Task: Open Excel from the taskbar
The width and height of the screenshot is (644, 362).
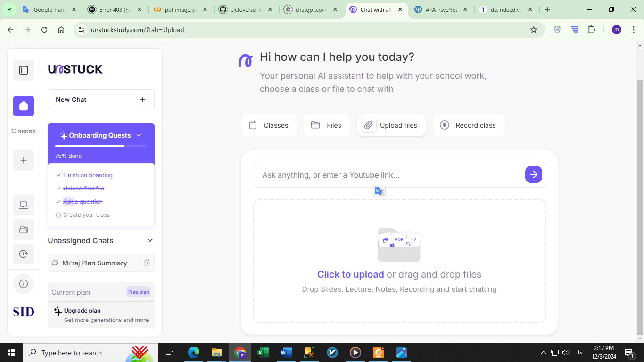Action: [263, 353]
